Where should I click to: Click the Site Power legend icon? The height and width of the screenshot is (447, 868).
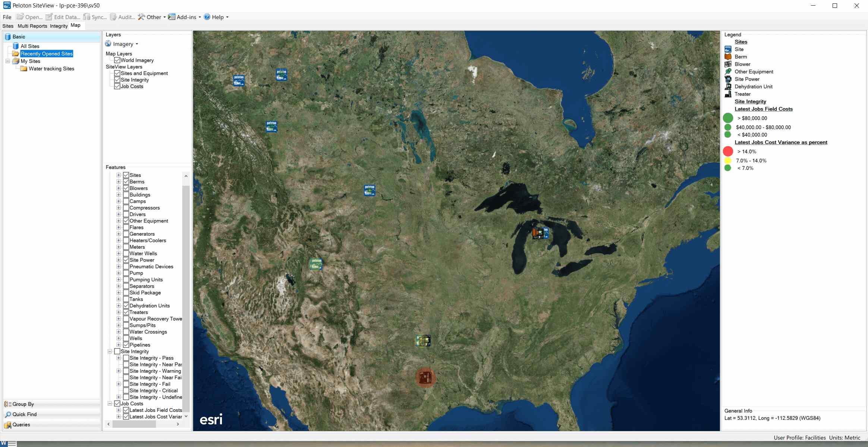728,79
